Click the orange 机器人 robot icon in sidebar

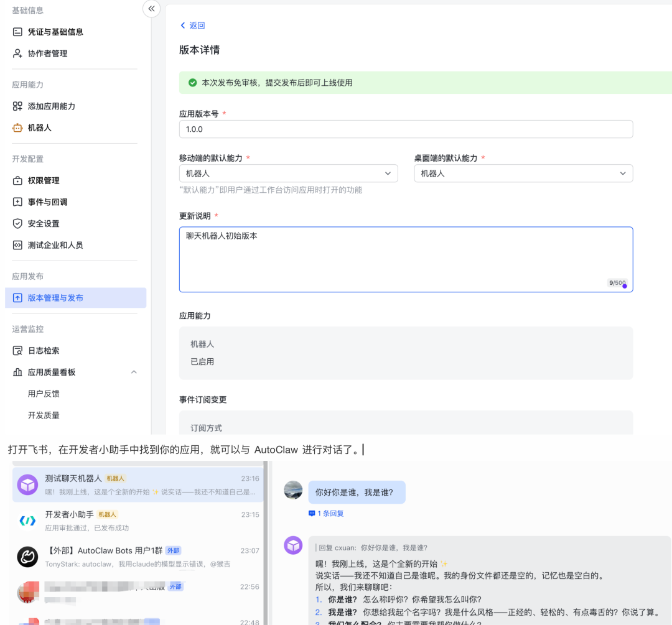click(17, 127)
